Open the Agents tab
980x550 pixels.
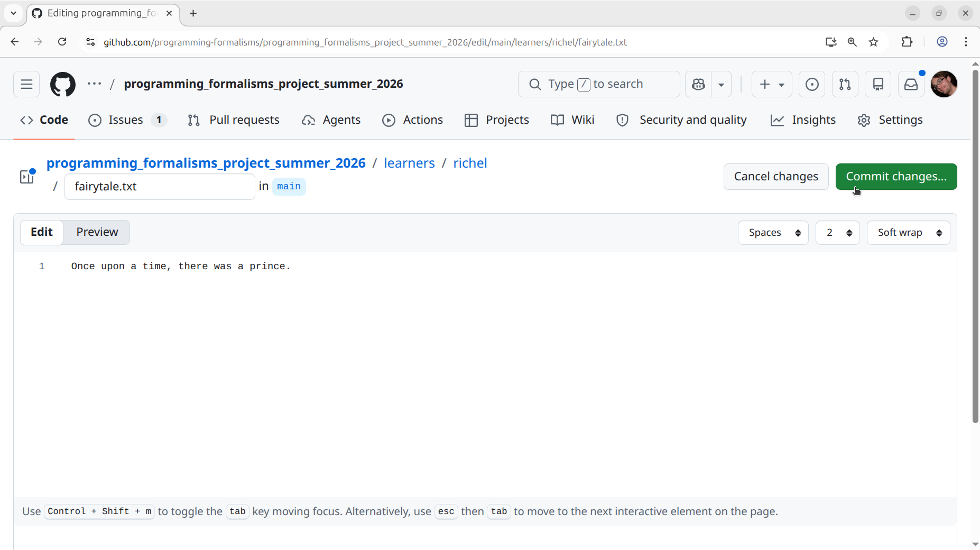(x=331, y=120)
